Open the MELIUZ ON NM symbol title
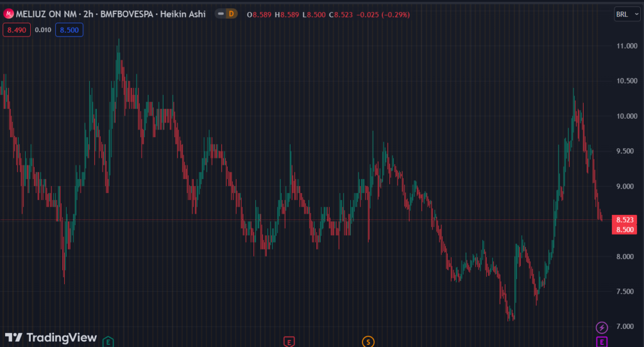 tap(46, 14)
